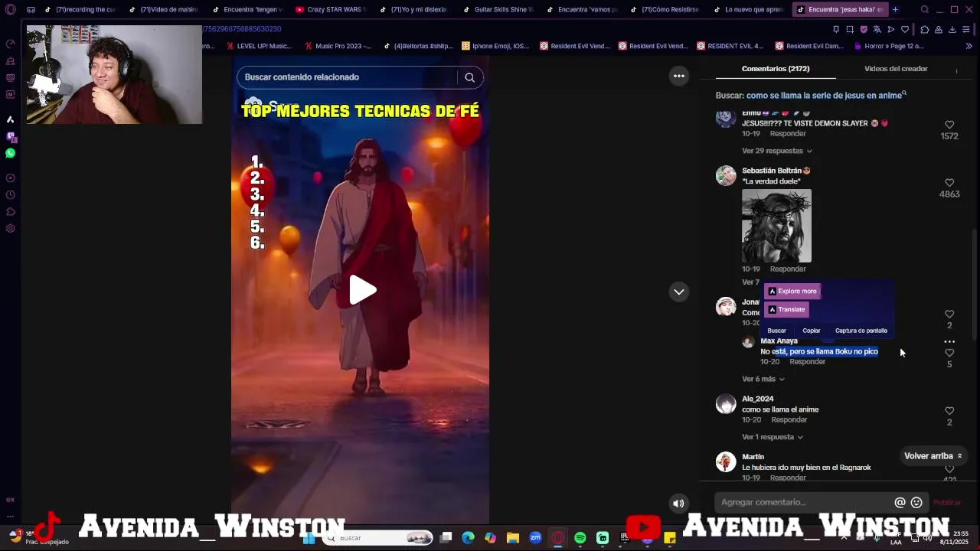This screenshot has width=980, height=551.
Task: Open Twitch in the Opera sidebar
Action: coord(10,136)
